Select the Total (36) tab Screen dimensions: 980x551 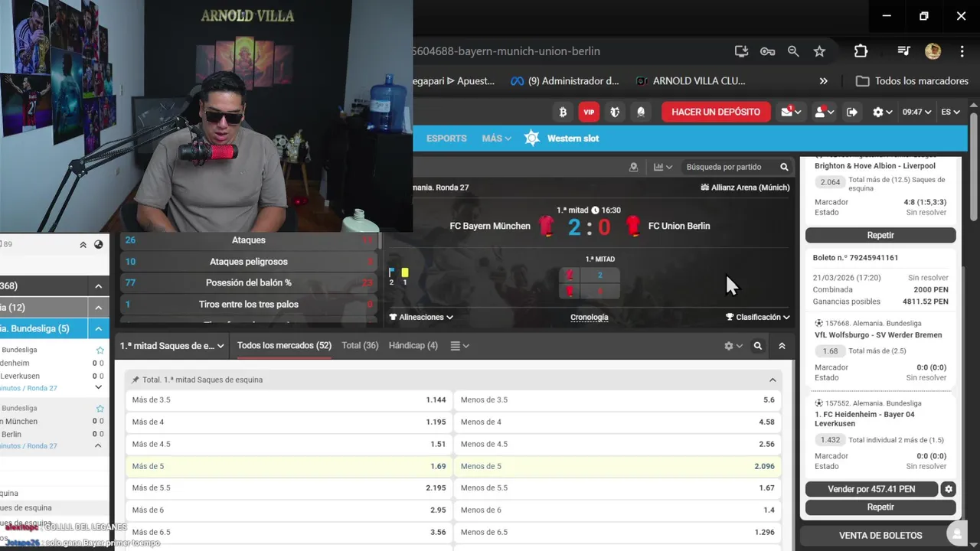click(360, 346)
